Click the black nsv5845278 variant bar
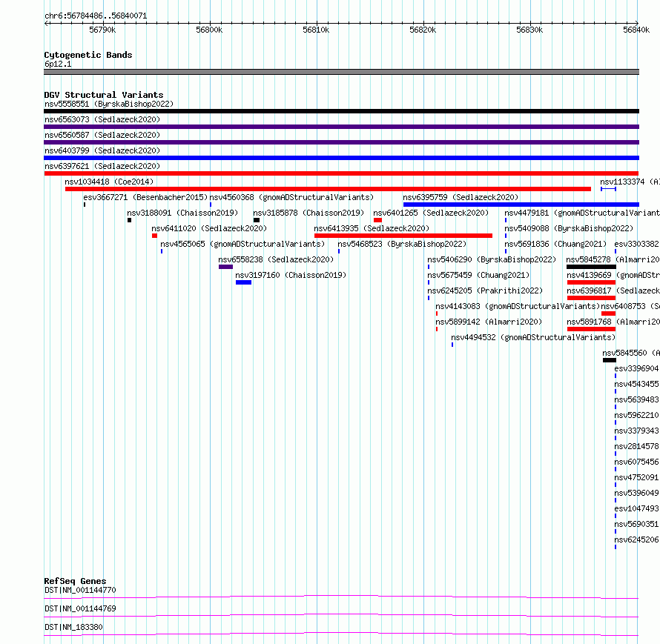This screenshot has height=644, width=660. coord(591,267)
